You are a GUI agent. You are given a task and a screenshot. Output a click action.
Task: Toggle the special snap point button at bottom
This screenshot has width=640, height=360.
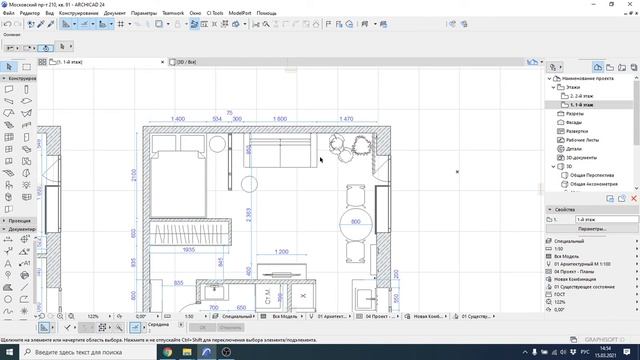(135, 327)
